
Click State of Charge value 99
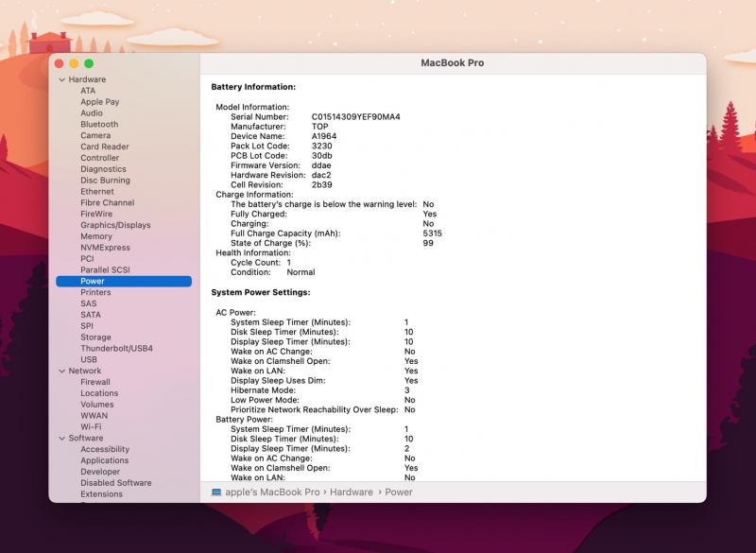428,243
